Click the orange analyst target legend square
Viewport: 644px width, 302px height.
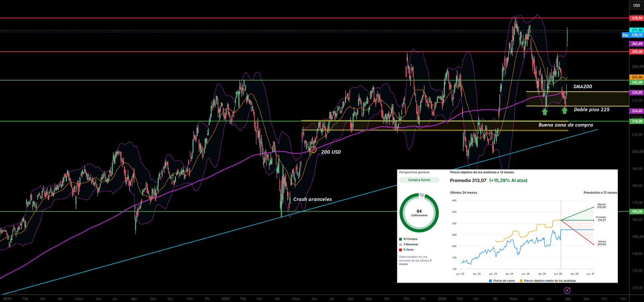coord(521,281)
